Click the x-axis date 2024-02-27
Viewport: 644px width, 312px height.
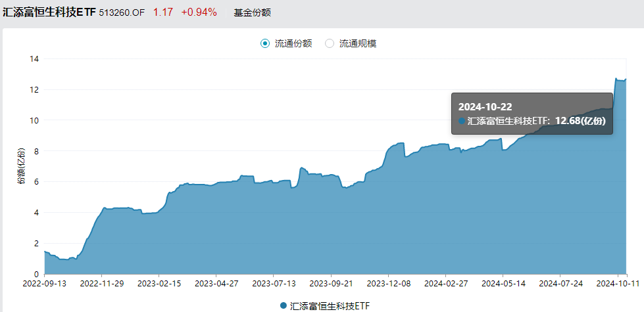445,283
